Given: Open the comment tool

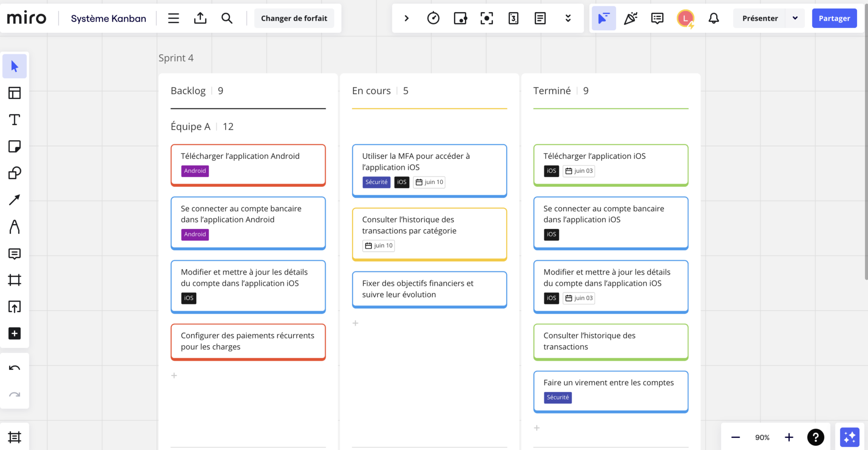Looking at the screenshot, I should [x=15, y=254].
